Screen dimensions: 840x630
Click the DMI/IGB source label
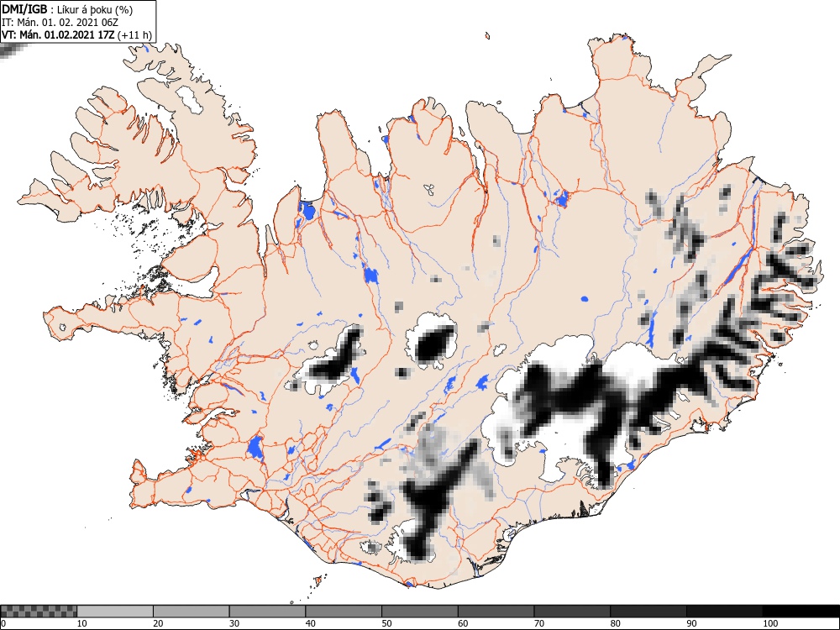click(24, 9)
